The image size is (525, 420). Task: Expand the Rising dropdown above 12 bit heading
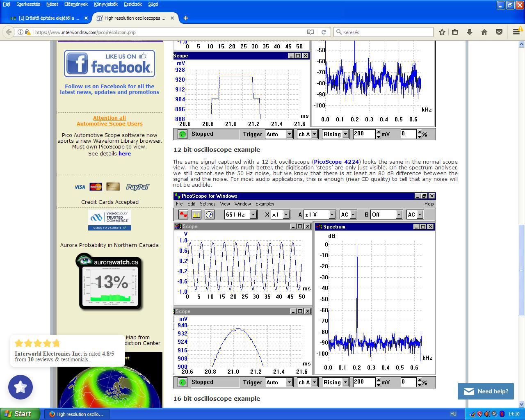pos(346,134)
